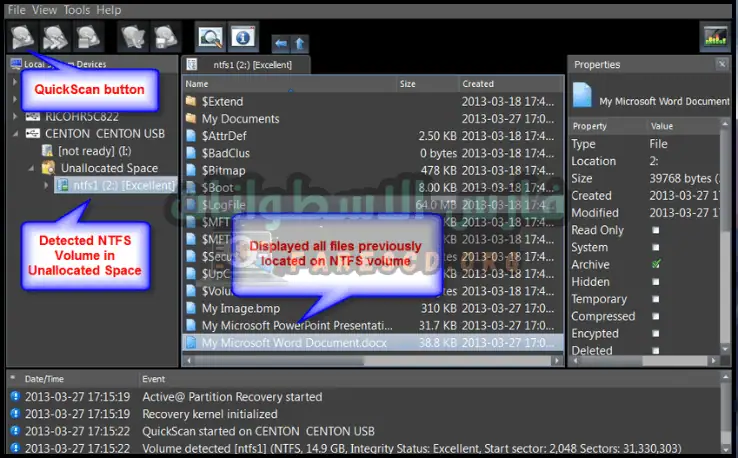Go back with the left arrow icon

coord(280,44)
